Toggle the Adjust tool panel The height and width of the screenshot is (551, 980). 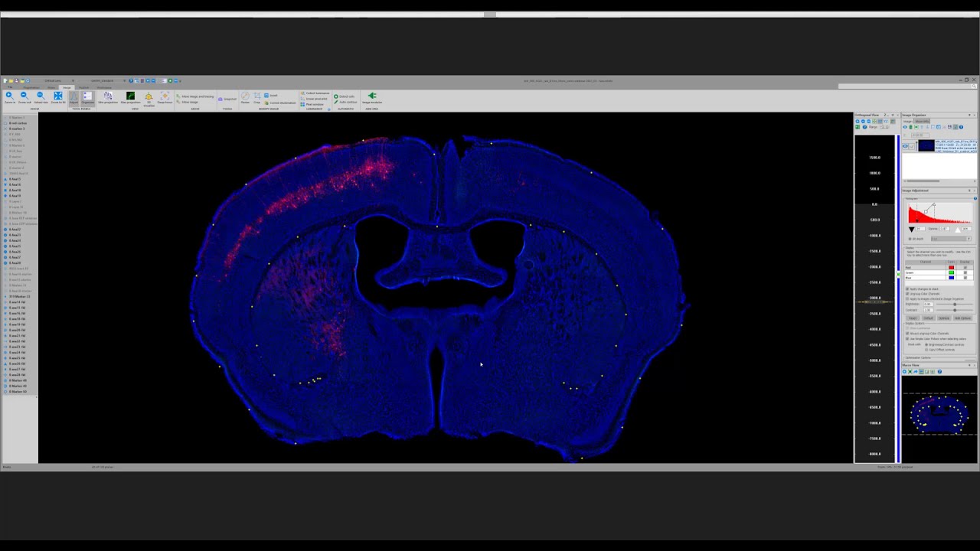(x=73, y=97)
